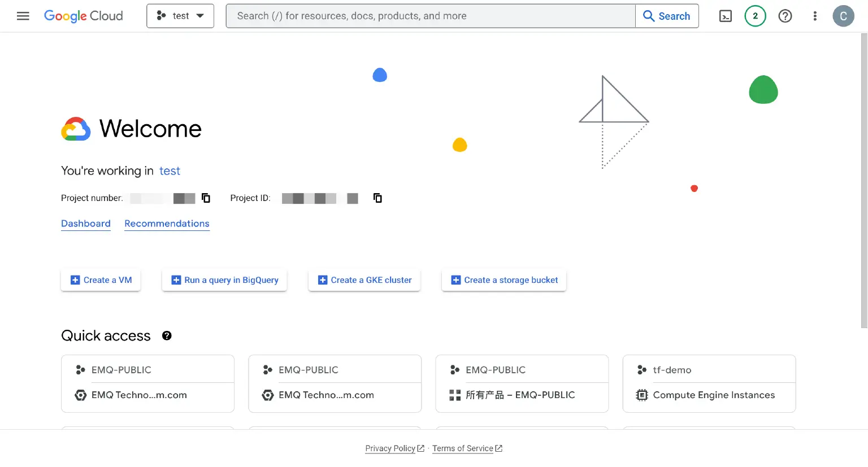Open Compute Engine Instances quick access card
Image resolution: width=868 pixels, height=467 pixels.
(709, 395)
